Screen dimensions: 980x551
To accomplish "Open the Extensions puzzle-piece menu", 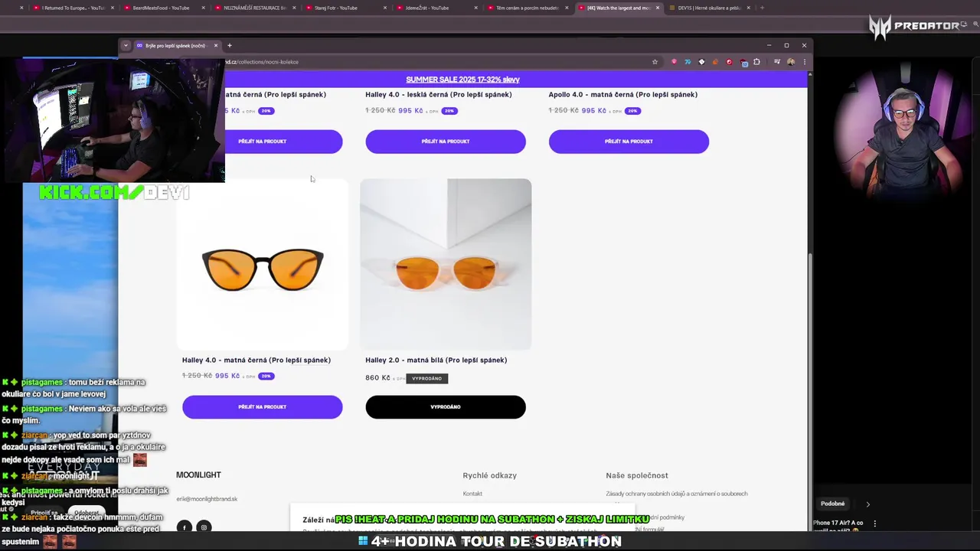I will click(757, 62).
